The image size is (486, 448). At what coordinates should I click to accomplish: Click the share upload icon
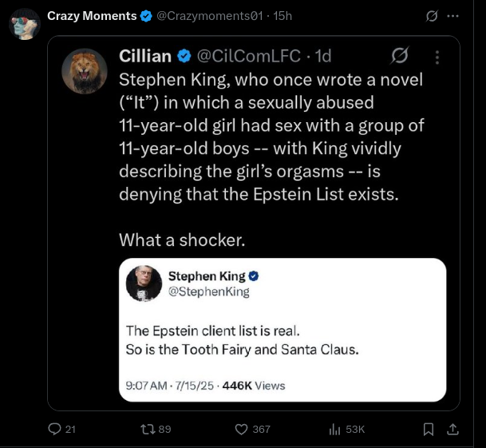point(452,430)
